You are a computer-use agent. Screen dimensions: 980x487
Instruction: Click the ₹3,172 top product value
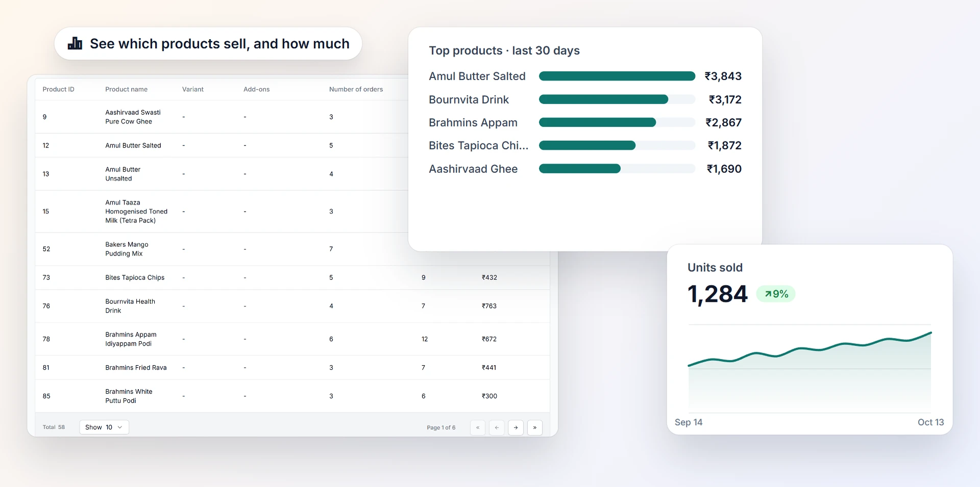pyautogui.click(x=725, y=99)
